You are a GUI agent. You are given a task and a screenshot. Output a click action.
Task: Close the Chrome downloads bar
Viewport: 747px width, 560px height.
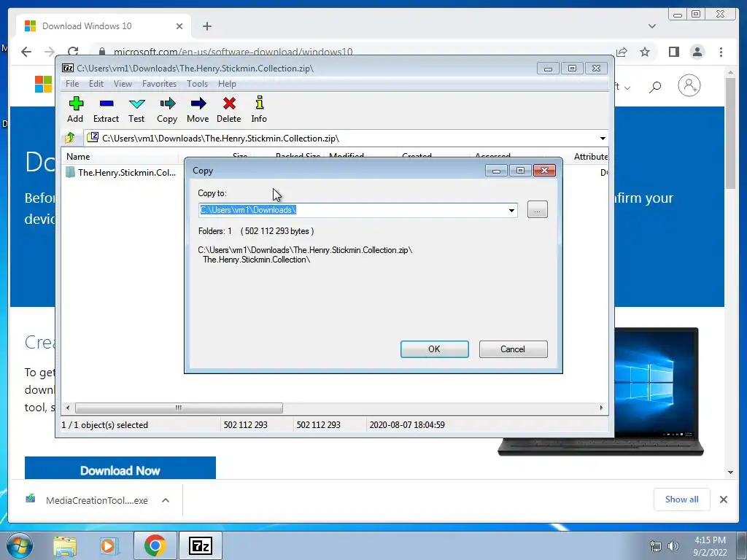[724, 499]
